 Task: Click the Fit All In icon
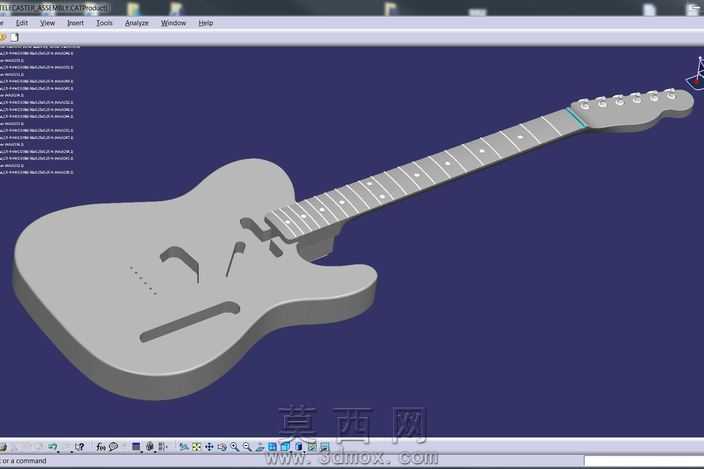[196, 447]
